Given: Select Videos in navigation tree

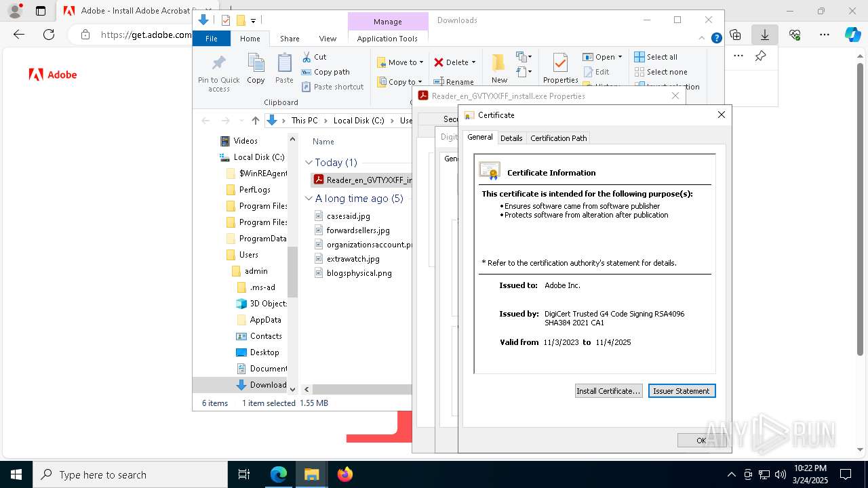Looking at the screenshot, I should (x=245, y=141).
